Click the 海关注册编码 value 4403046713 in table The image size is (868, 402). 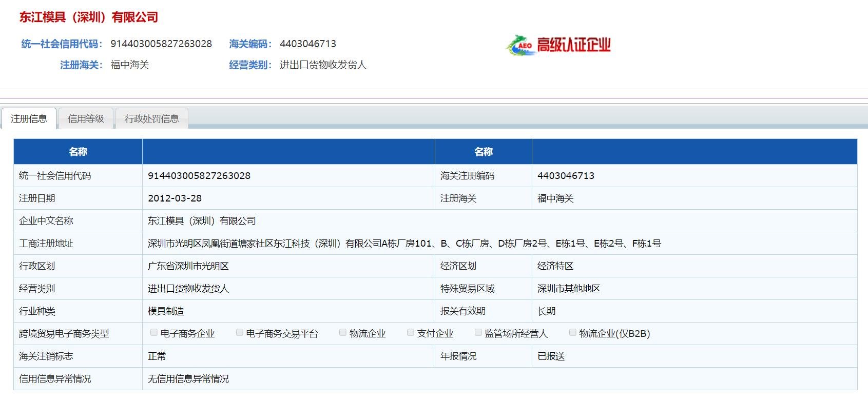(566, 175)
